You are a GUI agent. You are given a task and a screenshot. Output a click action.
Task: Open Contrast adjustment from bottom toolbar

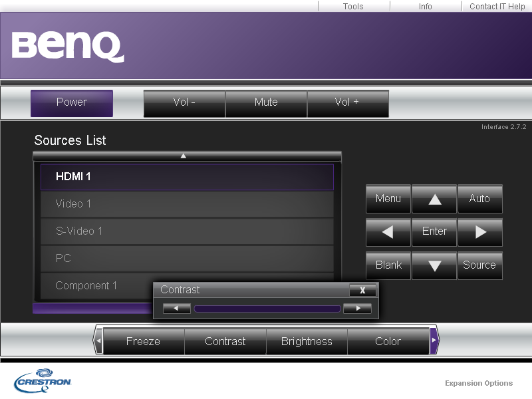click(225, 341)
